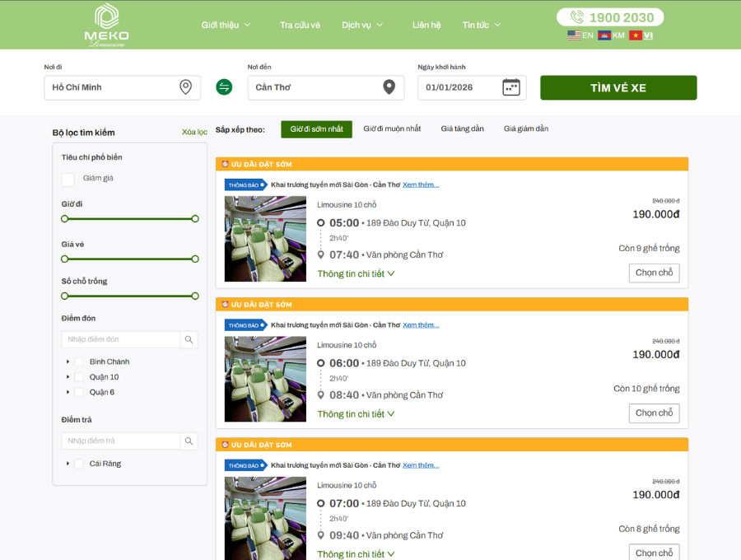The height and width of the screenshot is (560, 741).
Task: Click the search icon for Điểm đón
Action: [189, 339]
